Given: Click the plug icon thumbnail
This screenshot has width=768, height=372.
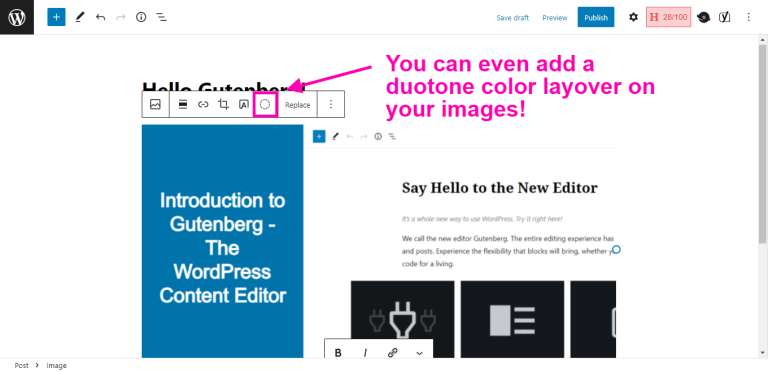Looking at the screenshot, I should click(402, 319).
